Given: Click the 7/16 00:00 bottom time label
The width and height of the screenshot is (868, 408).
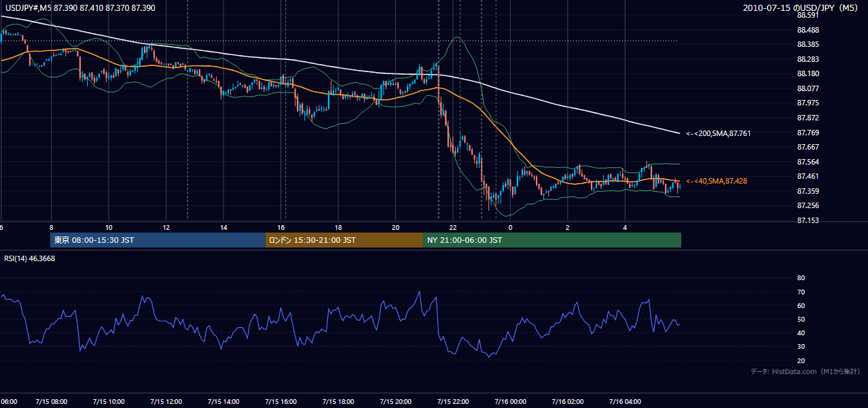Looking at the screenshot, I should click(x=511, y=402).
